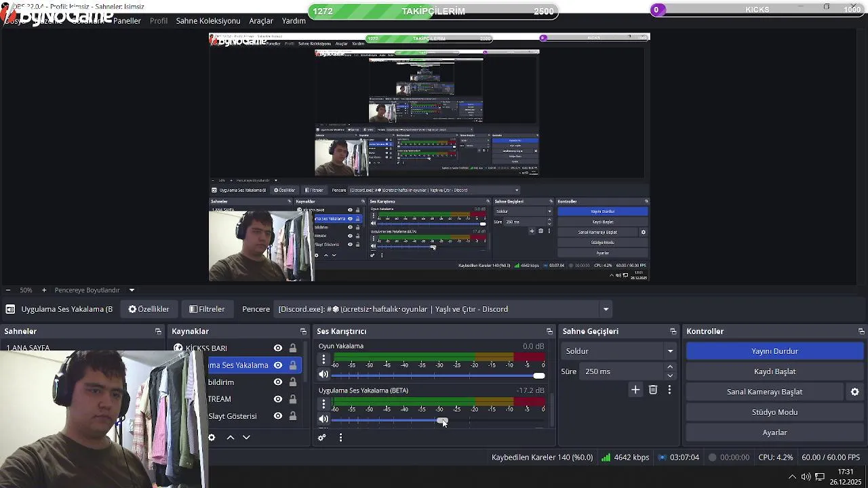Image resolution: width=868 pixels, height=488 pixels.
Task: Add a scene transition with plus icon
Action: tap(635, 390)
